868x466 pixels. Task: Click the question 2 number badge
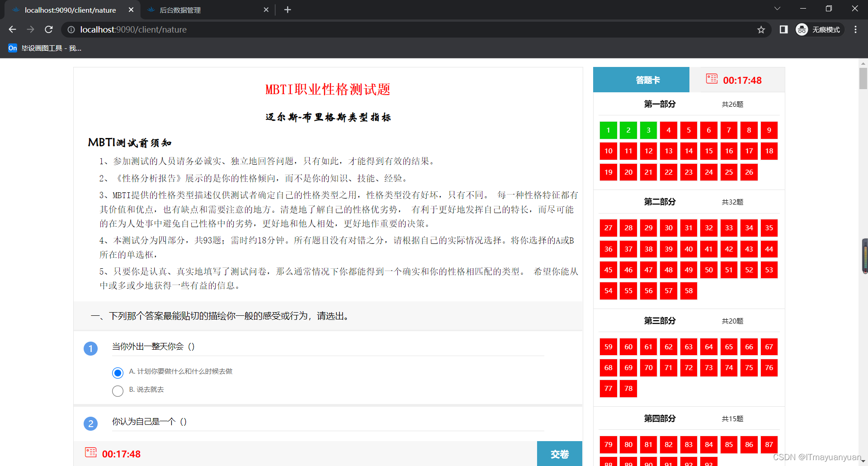pos(91,423)
